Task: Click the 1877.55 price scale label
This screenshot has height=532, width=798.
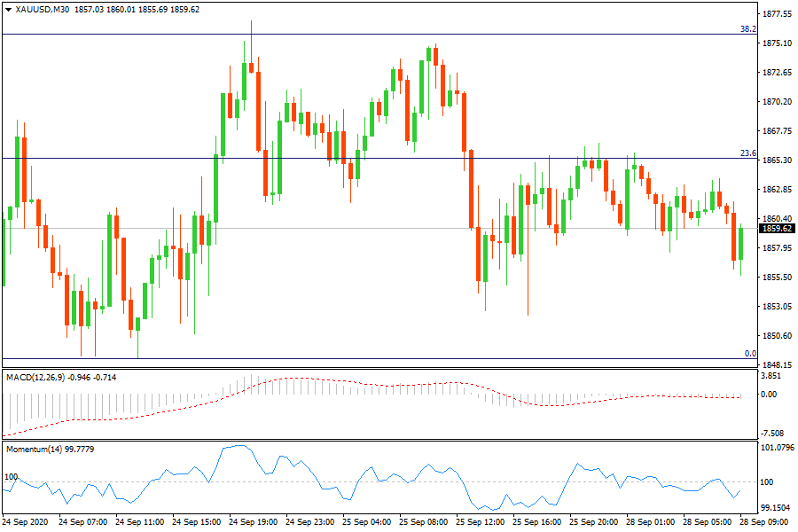Action: click(x=778, y=14)
